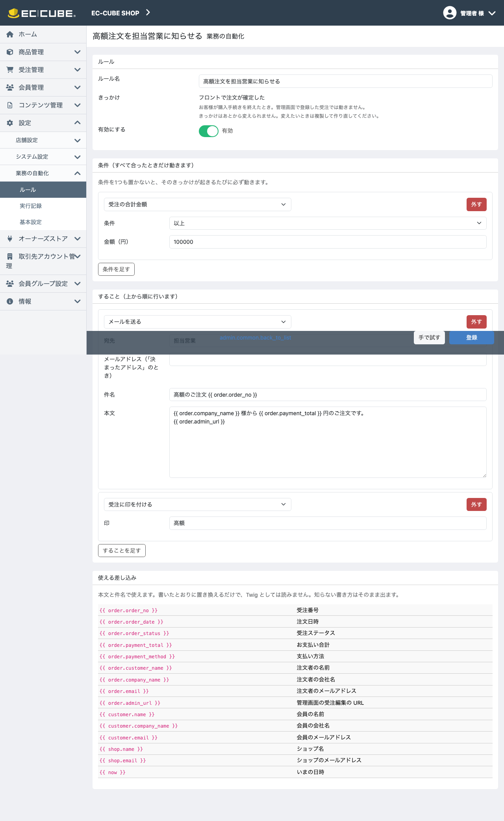Remove the 受注の合計金額 condition with 外す
Image resolution: width=504 pixels, height=821 pixels.
(476, 204)
